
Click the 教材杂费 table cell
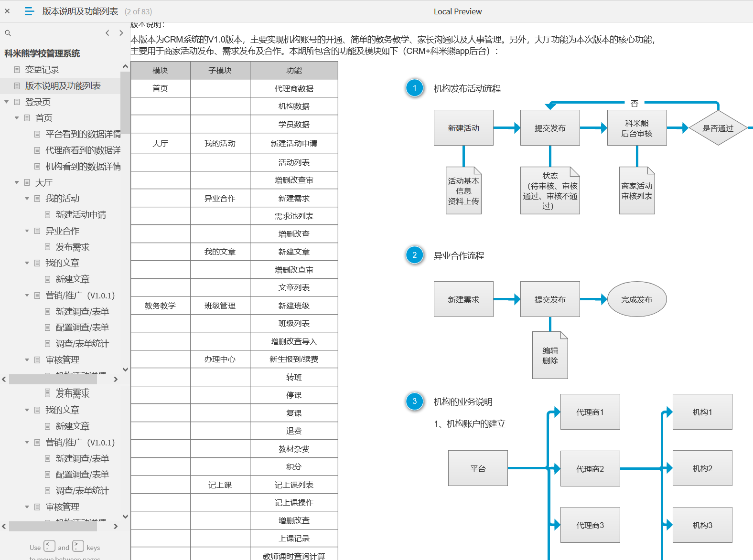point(294,449)
